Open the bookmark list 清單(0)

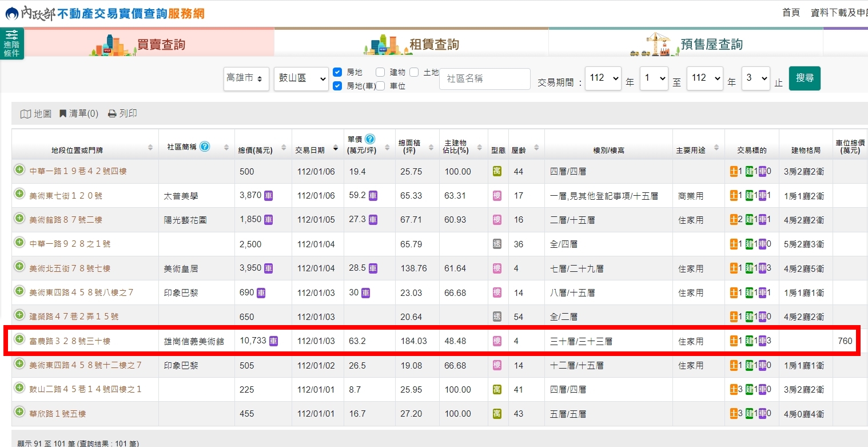[79, 114]
